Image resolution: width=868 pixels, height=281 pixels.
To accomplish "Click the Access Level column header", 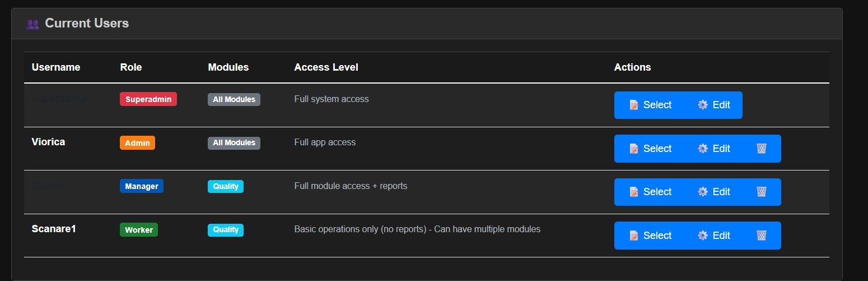I will click(x=326, y=67).
